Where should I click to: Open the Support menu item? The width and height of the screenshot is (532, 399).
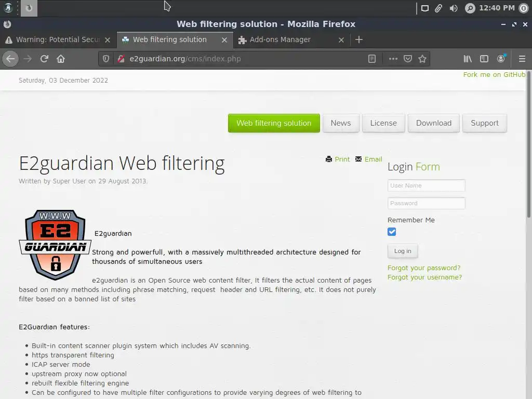(x=485, y=123)
